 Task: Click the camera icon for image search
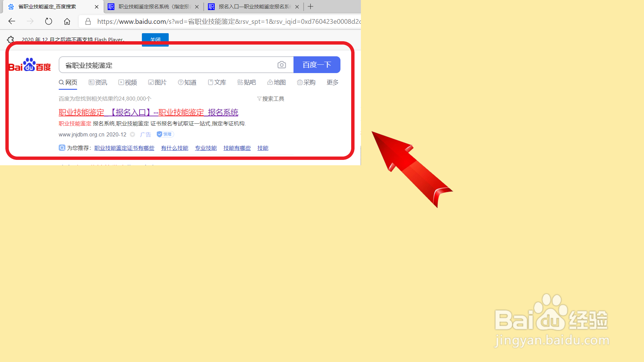click(x=281, y=65)
